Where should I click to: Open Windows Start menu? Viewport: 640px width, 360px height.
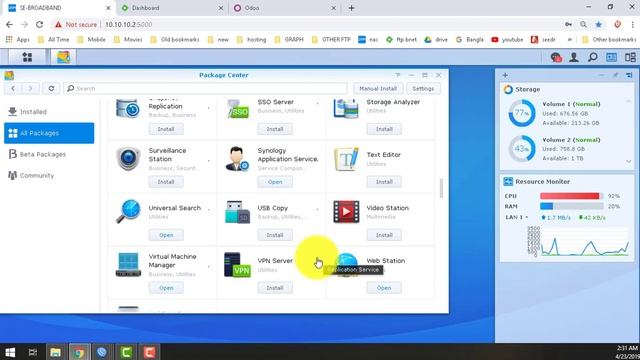(10, 352)
